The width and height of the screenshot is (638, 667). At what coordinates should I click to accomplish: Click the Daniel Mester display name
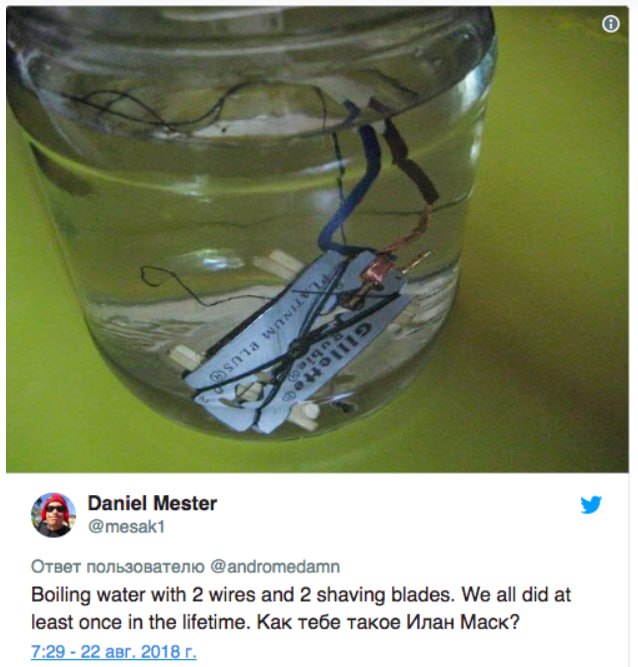(x=152, y=503)
